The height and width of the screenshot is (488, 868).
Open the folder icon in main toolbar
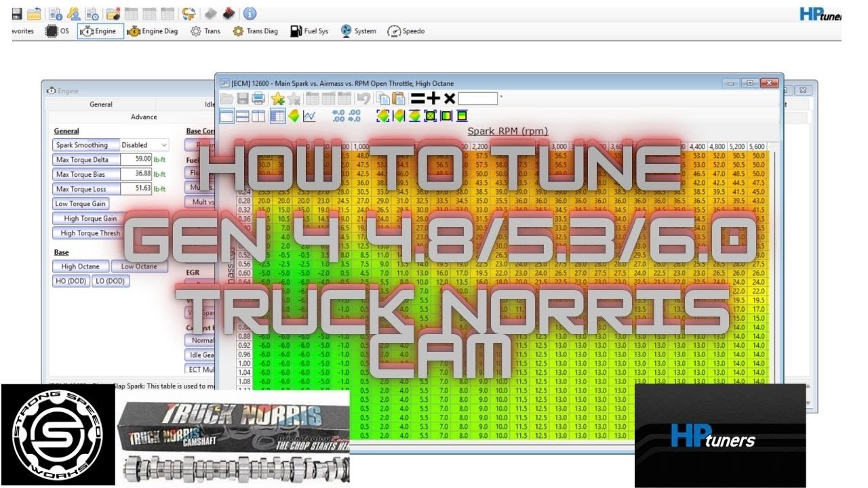34,14
